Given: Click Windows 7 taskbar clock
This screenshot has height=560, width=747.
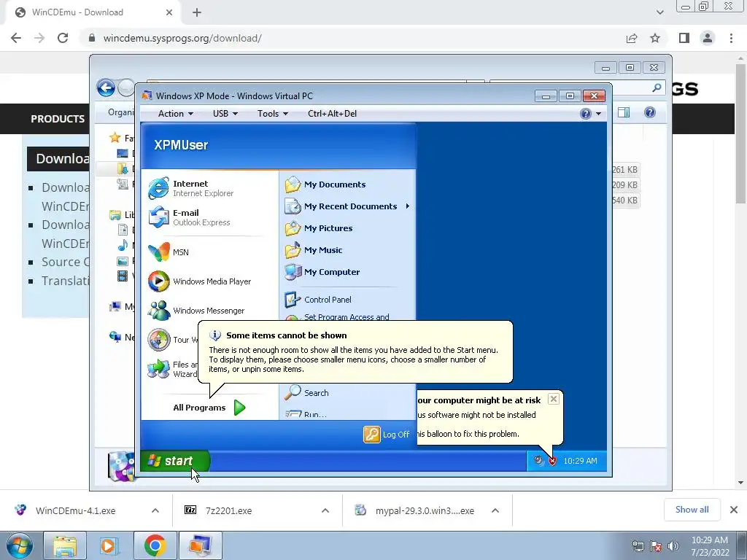Looking at the screenshot, I should coord(710,546).
